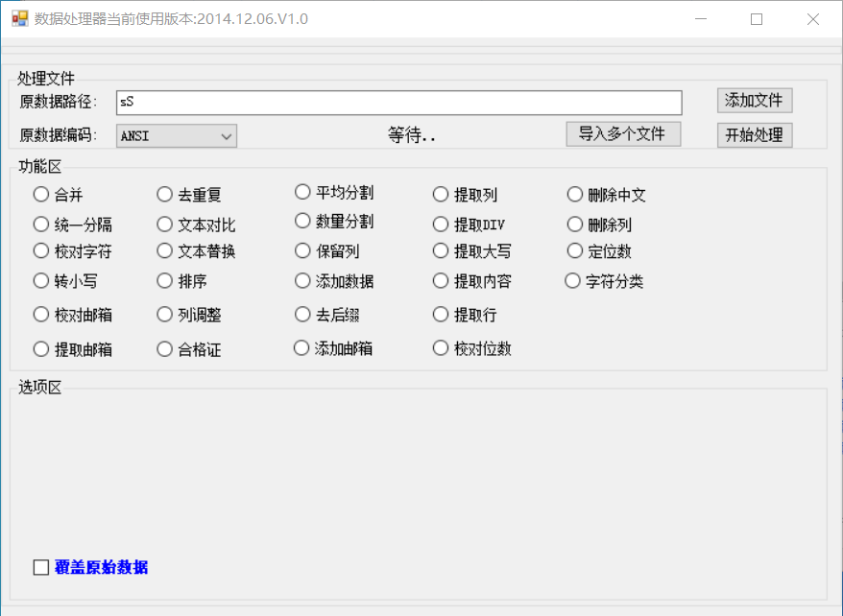Screen dimensions: 843x616
Task: Select the 合并 radio option
Action: coord(41,195)
